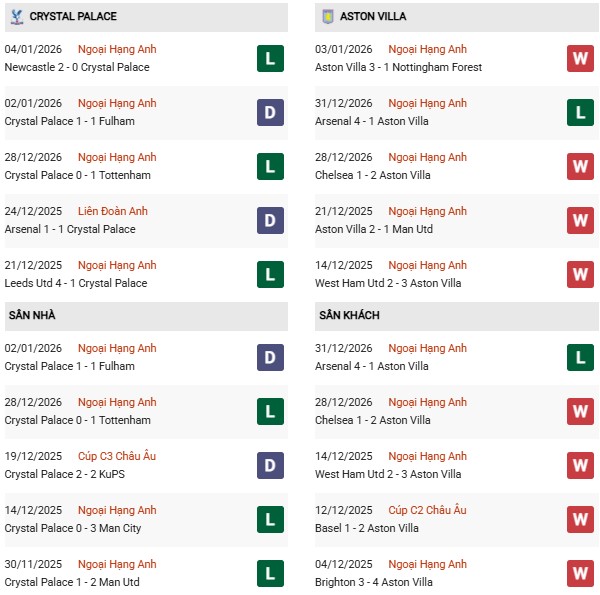Select the SÂN KHÁCH section header
The image size is (600, 595).
[349, 316]
